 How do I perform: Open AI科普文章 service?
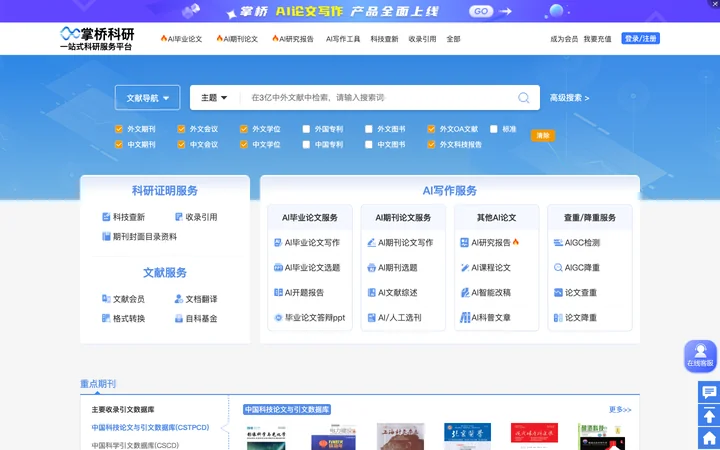tap(485, 317)
